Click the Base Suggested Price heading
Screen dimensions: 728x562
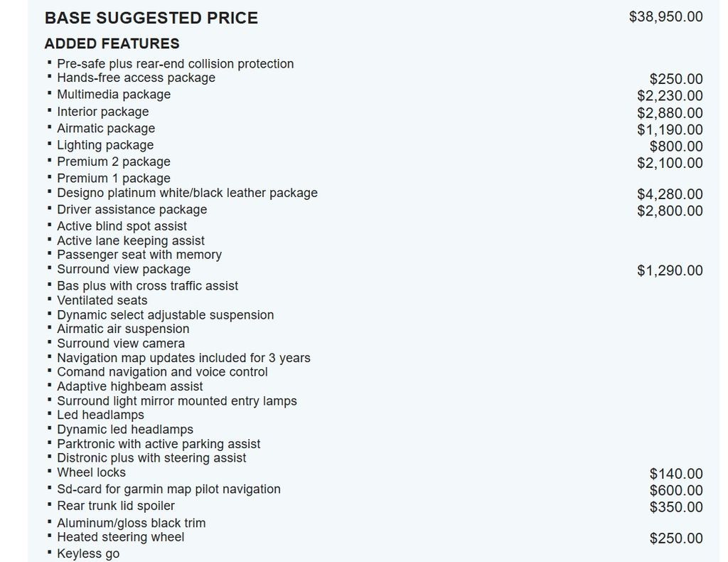click(x=151, y=18)
